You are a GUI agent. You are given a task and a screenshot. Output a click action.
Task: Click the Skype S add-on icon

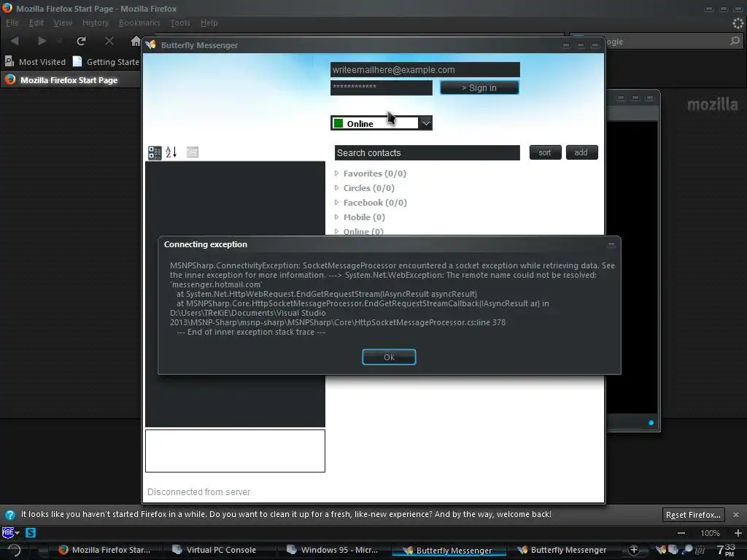(31, 532)
